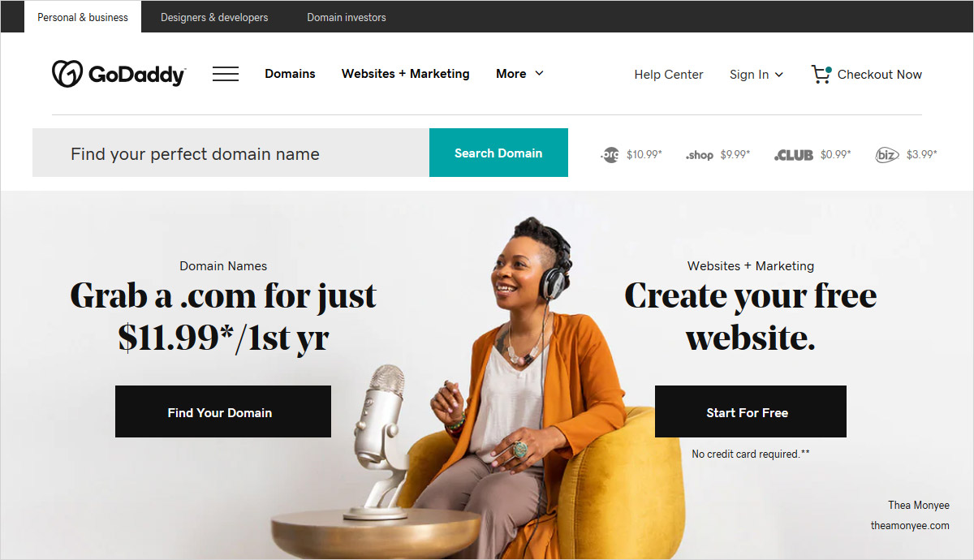Open the Domain investors tab
This screenshot has width=974, height=560.
tap(347, 17)
